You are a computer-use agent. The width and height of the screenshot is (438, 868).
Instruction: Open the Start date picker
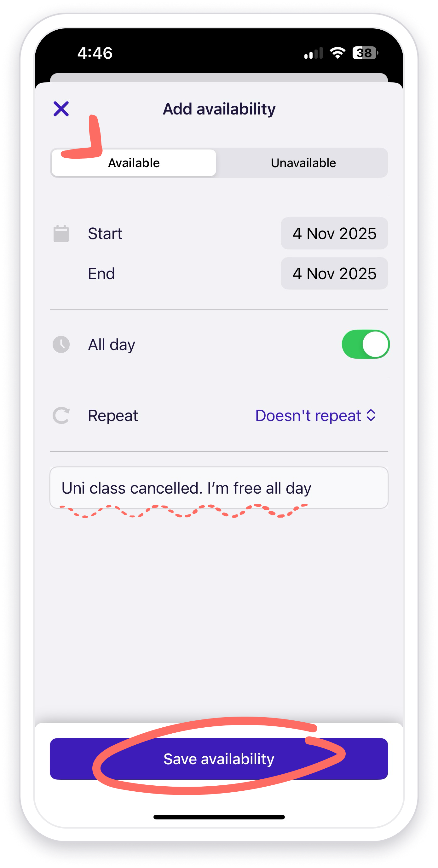(x=334, y=233)
